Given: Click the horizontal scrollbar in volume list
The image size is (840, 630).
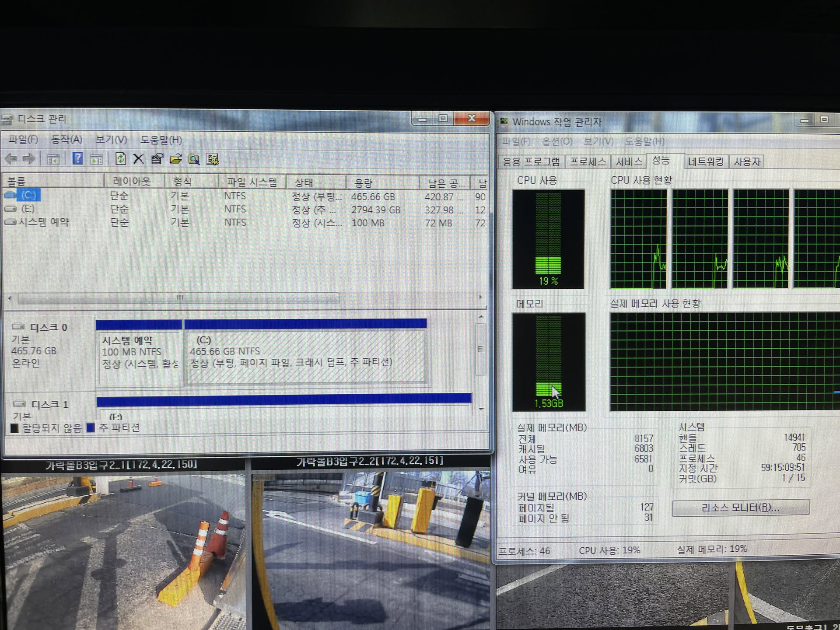Looking at the screenshot, I should point(178,298).
